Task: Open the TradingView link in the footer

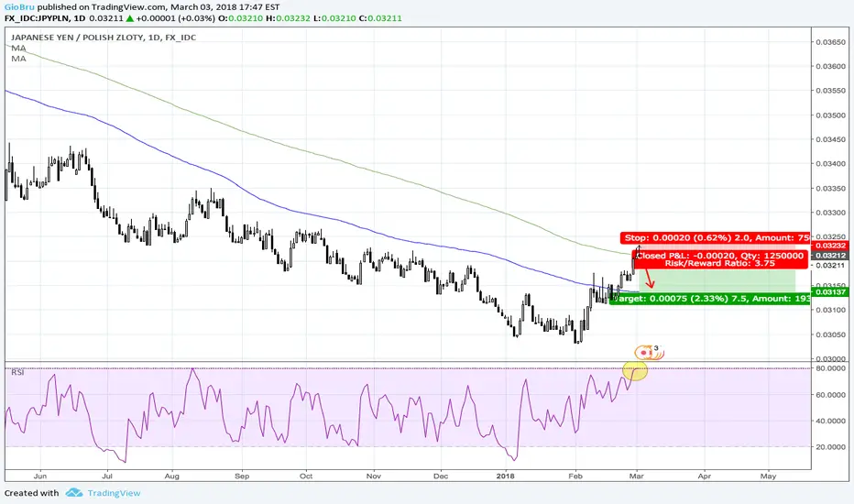Action: point(114,493)
